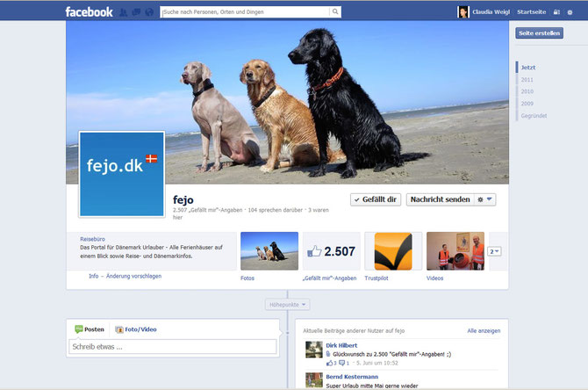The width and height of the screenshot is (588, 390).
Task: Open Claudia Weigl profile link
Action: click(491, 12)
